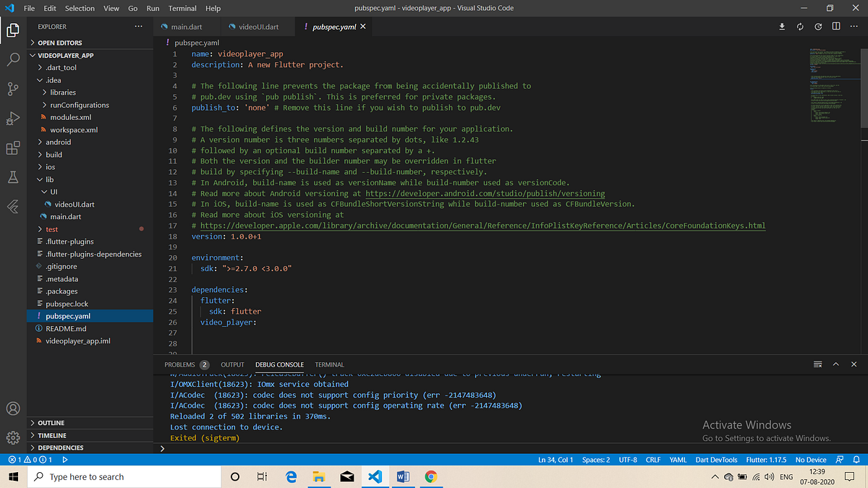868x488 pixels.
Task: Open the Terminal menu
Action: pos(182,8)
